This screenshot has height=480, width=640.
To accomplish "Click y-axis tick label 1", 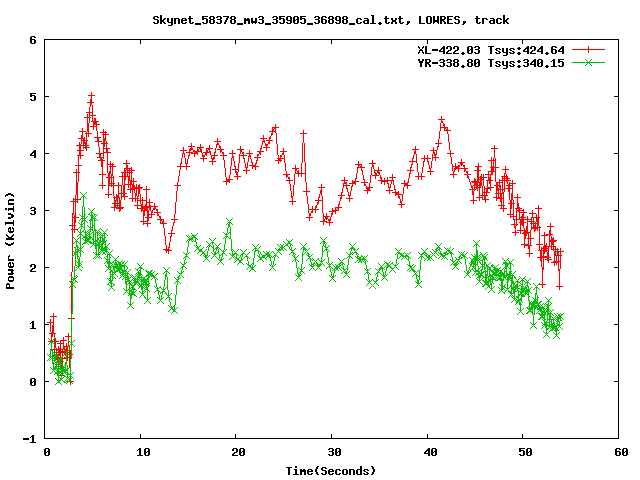I will coord(33,325).
